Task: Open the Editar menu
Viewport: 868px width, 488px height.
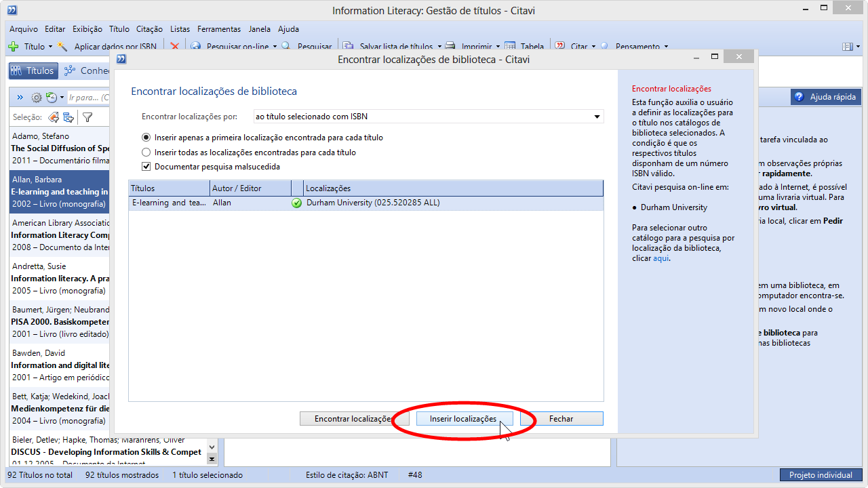Action: point(55,29)
